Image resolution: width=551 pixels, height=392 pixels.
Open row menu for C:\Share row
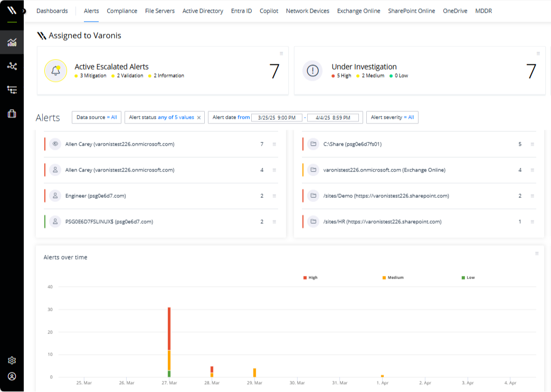(x=533, y=144)
